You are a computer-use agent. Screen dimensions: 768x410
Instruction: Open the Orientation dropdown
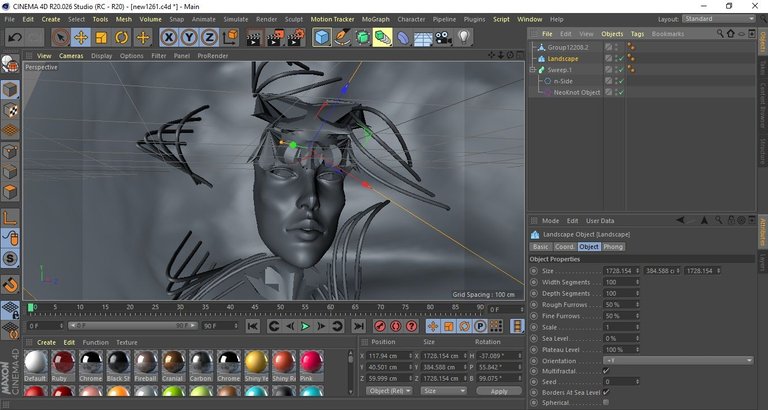point(678,361)
